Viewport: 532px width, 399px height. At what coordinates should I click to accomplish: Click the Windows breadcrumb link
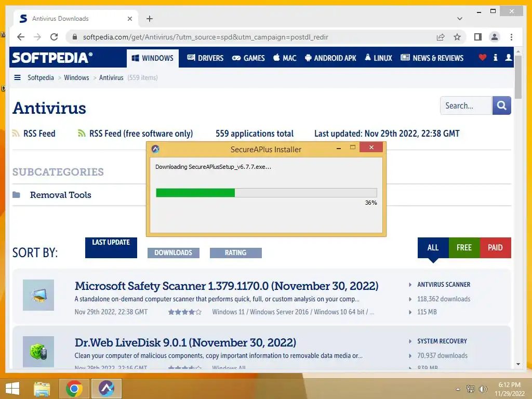click(x=76, y=77)
